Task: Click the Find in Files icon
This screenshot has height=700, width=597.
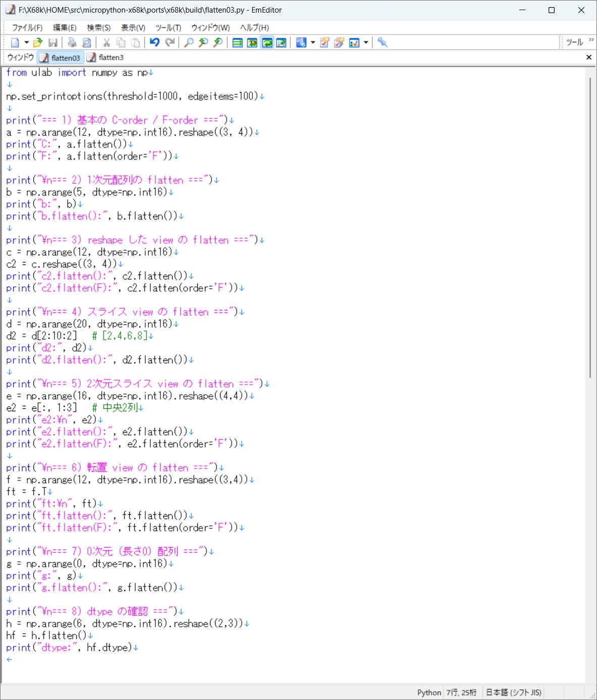Action: (x=218, y=43)
